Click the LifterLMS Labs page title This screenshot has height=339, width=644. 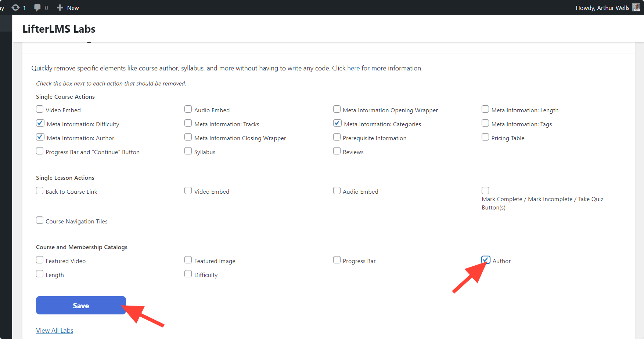tap(59, 29)
